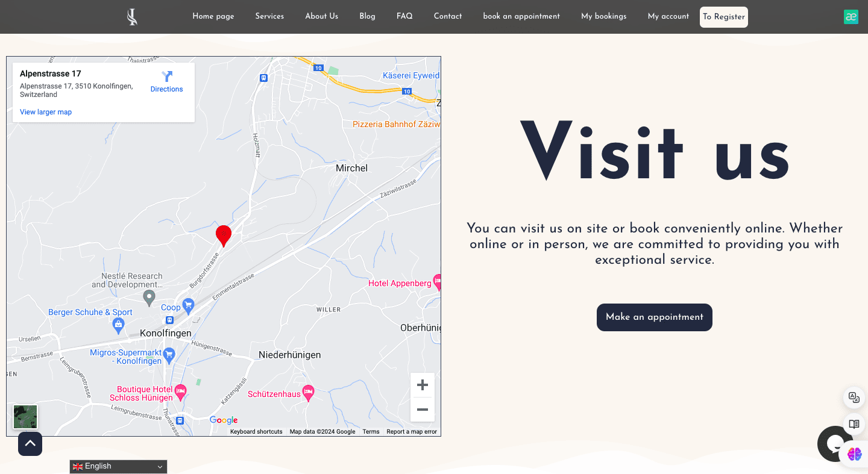
Task: Open the map Terms link
Action: pyautogui.click(x=371, y=432)
